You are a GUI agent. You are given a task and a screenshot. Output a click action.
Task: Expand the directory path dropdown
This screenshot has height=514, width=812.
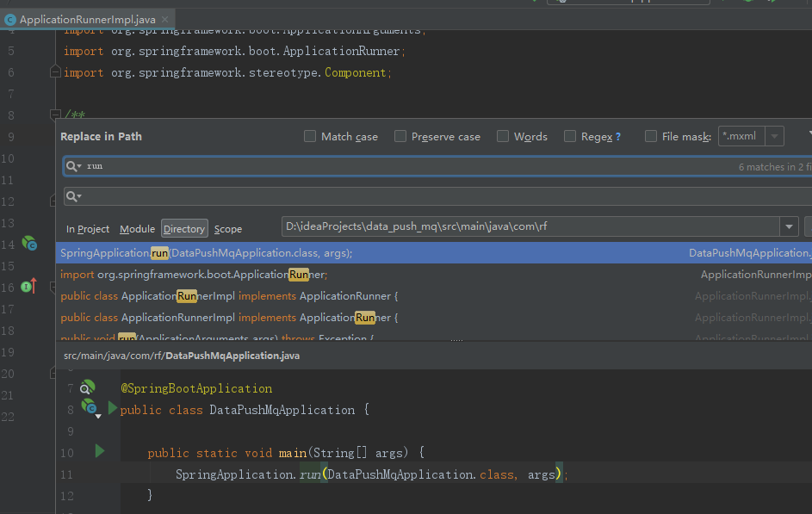(x=789, y=226)
